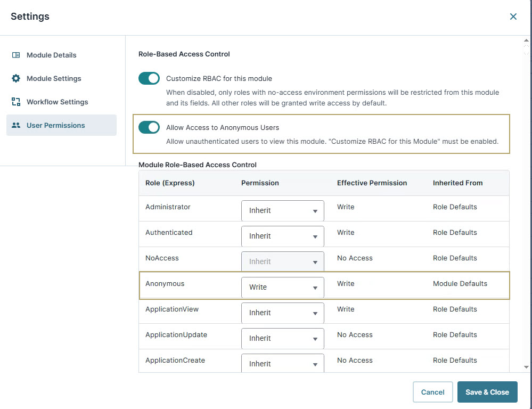This screenshot has height=409, width=532.
Task: Open the Administrator permission dropdown
Action: 282,210
